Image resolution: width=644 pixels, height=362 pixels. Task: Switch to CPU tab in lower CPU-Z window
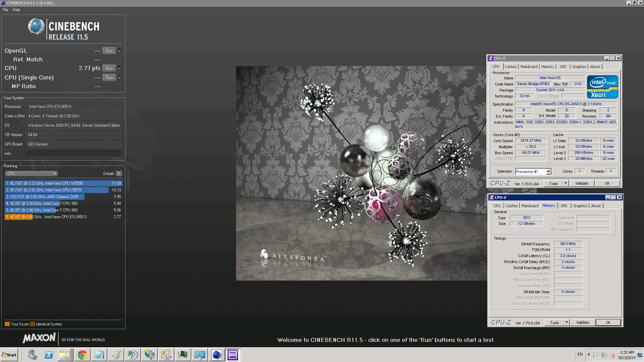497,206
